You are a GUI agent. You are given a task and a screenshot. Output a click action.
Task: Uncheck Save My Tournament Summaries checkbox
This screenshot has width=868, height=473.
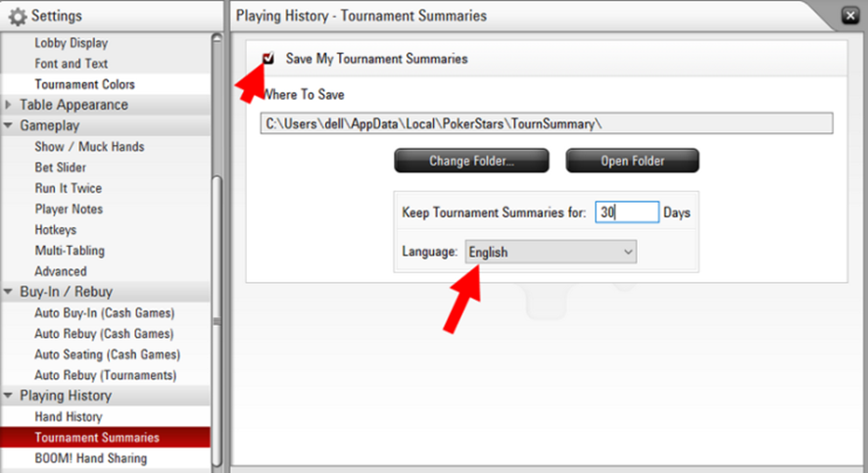coord(268,58)
